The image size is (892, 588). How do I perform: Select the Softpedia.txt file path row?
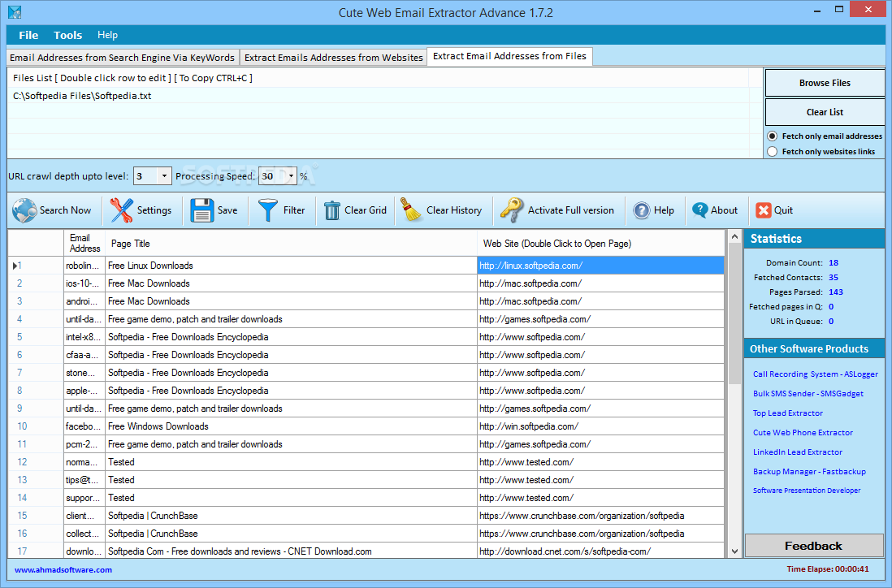379,96
